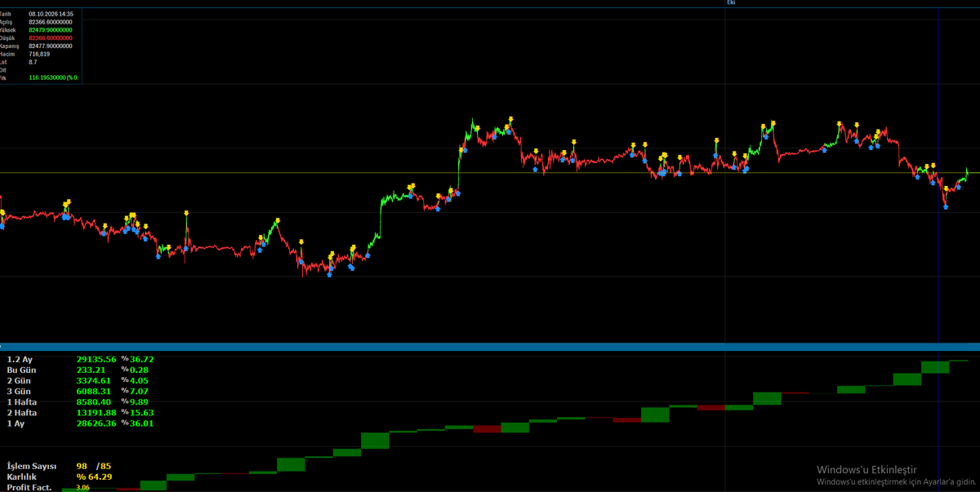Select the profitability value "% 64.29"
The image size is (980, 492).
(95, 476)
